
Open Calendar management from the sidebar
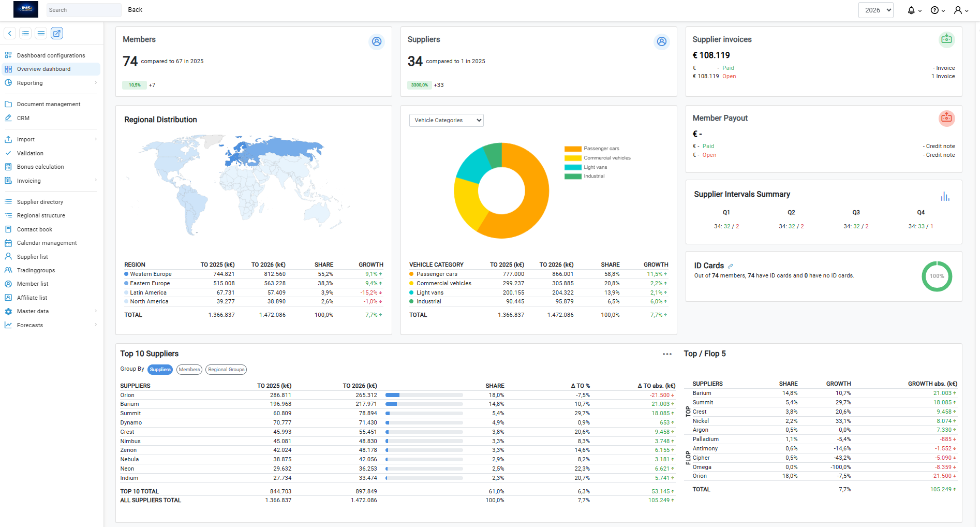[x=47, y=243]
